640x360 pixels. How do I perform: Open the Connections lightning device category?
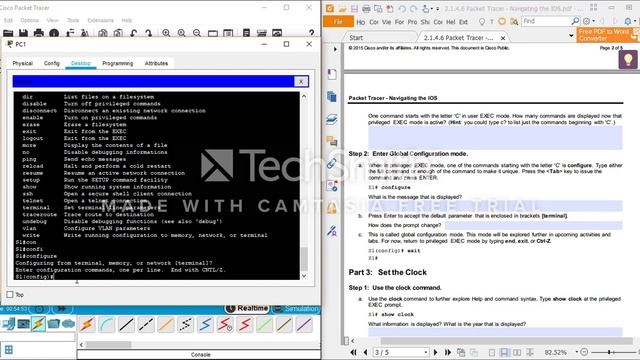[x=38, y=324]
